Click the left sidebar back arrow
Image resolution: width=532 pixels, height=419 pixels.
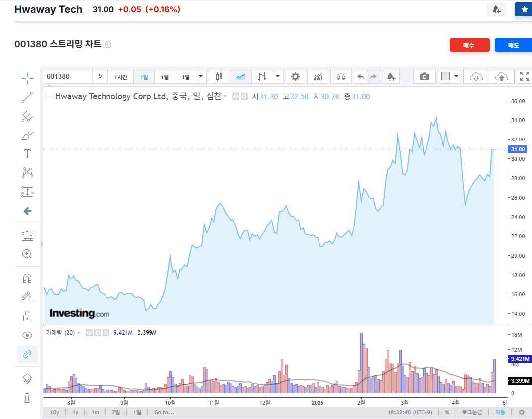coord(27,211)
